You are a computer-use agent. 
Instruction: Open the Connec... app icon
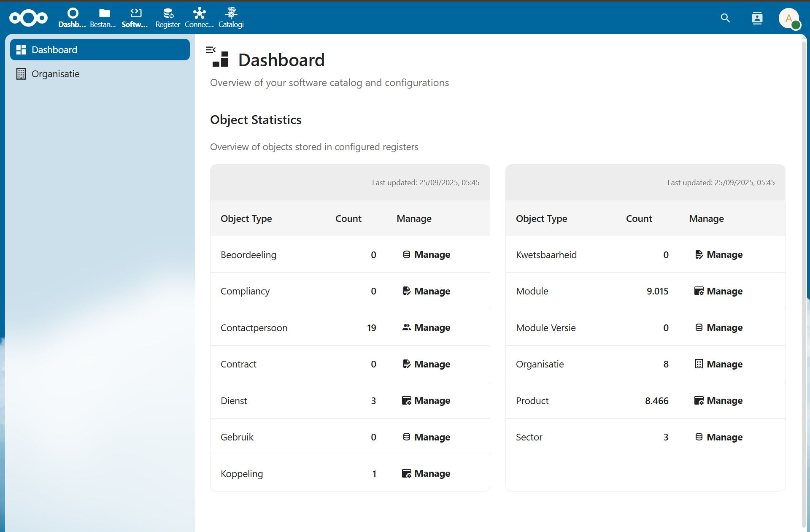[x=199, y=17]
